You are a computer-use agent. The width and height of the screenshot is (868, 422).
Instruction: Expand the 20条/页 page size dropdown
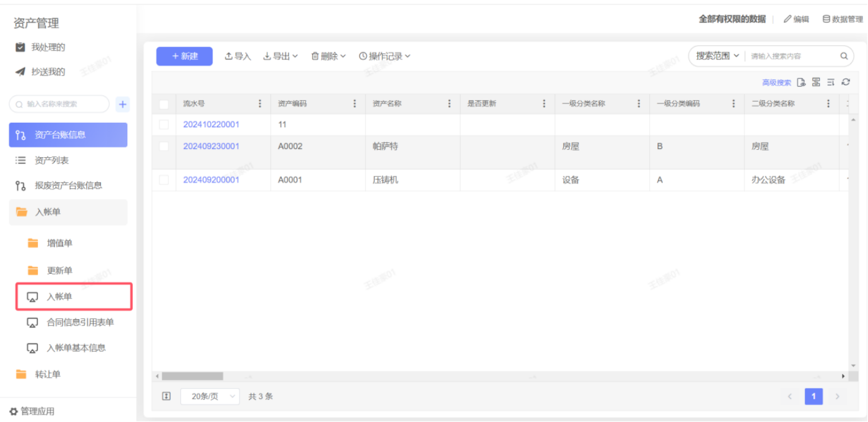click(x=210, y=396)
